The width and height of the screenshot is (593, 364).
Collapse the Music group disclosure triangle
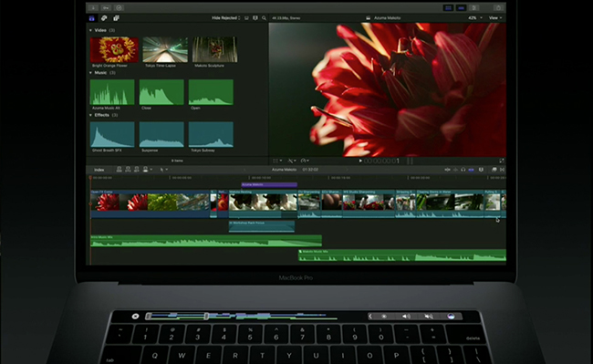coord(90,73)
